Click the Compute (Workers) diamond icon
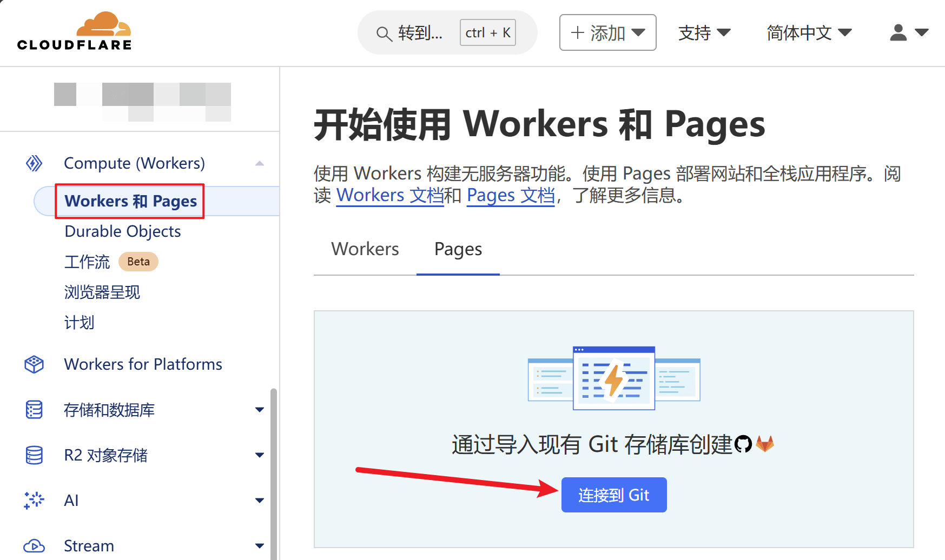Screen dimensions: 945x560 click(x=34, y=163)
